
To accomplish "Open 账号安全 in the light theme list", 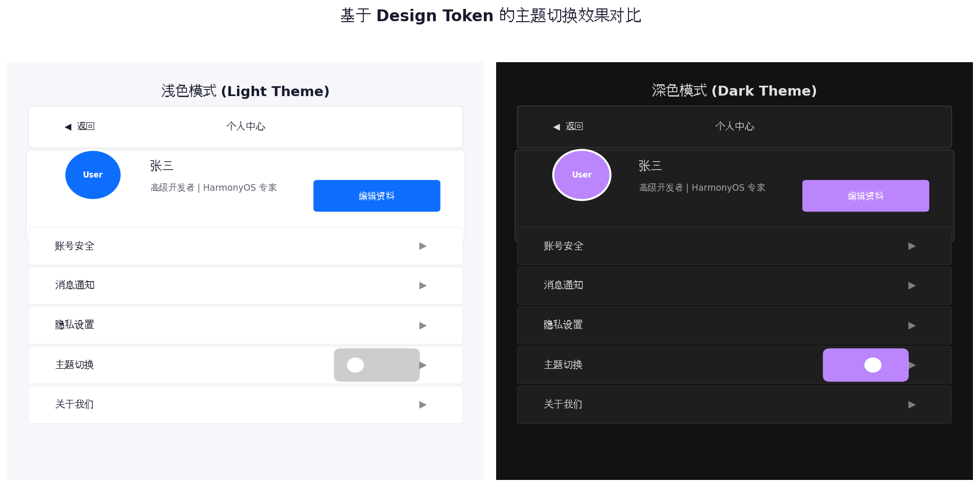I will tap(245, 246).
